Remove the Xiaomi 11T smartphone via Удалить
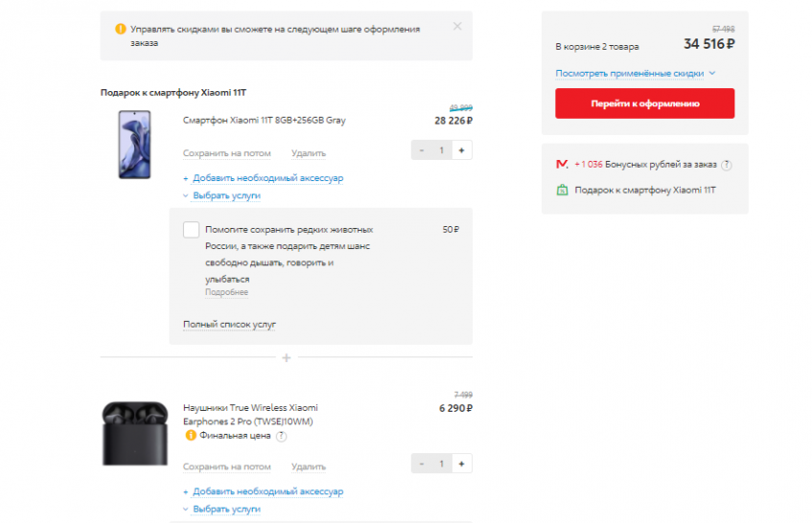 [308, 152]
